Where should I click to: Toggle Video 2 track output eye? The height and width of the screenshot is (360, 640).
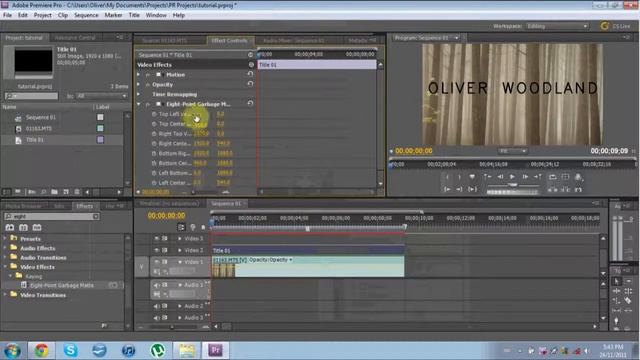pyautogui.click(x=156, y=250)
